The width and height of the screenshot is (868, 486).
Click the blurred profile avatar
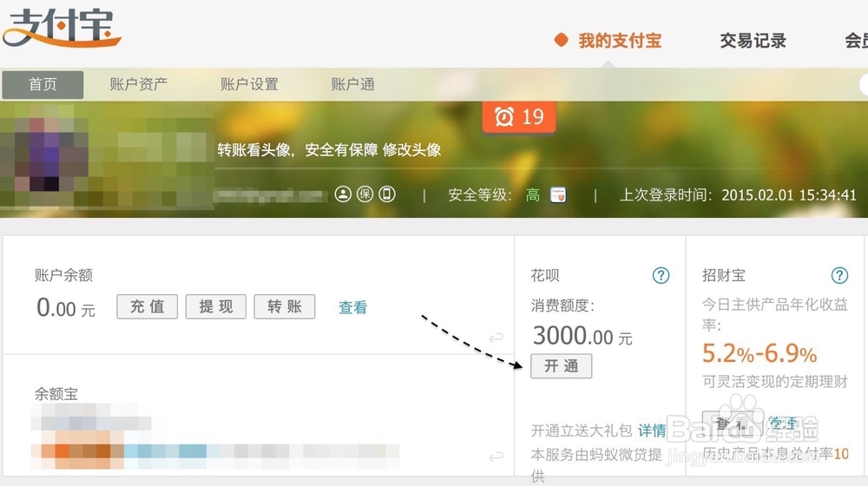(44, 155)
